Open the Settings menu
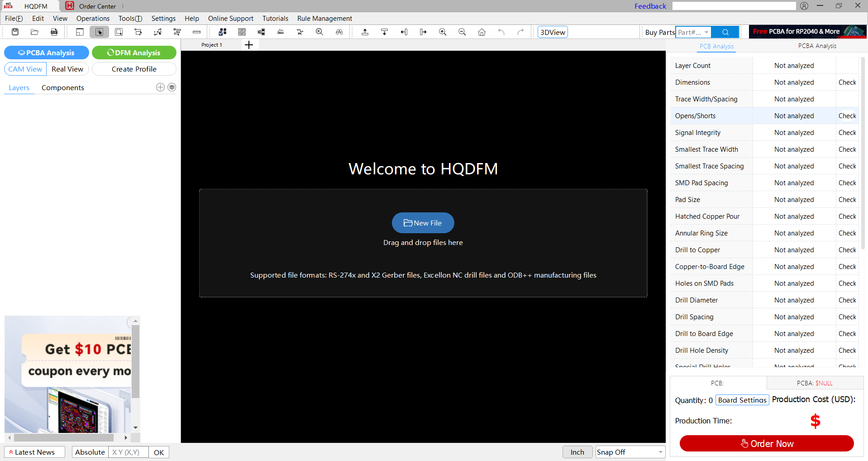 [x=163, y=18]
